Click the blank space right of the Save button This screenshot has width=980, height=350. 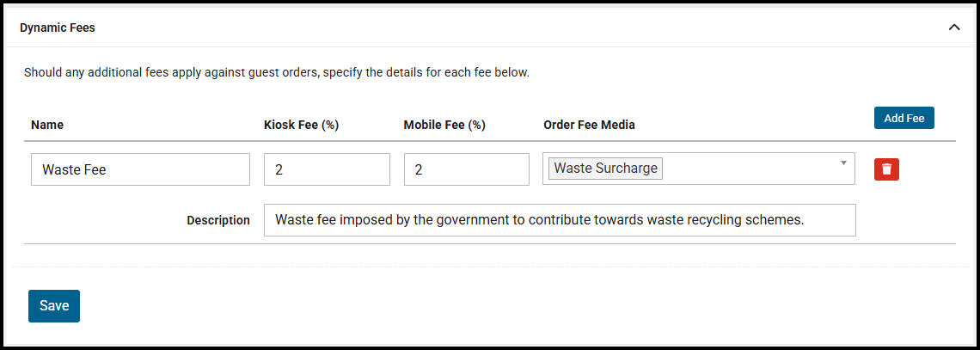(x=430, y=306)
